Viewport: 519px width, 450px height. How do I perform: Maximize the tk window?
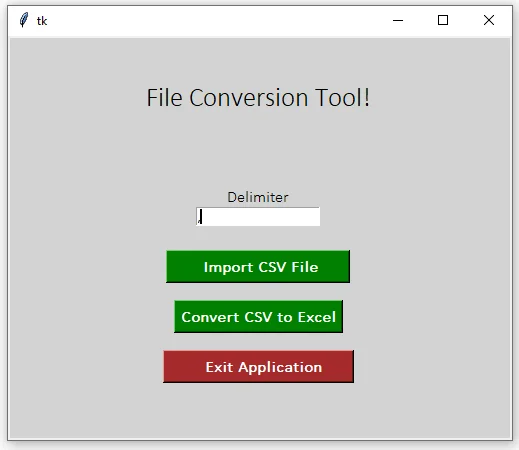tap(443, 20)
